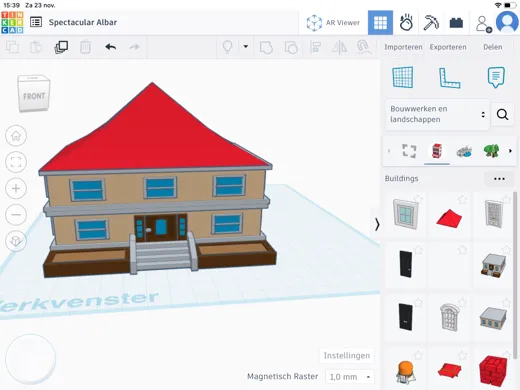Image resolution: width=520 pixels, height=390 pixels.
Task: Toggle the show-all lightbulb icon
Action: click(x=227, y=47)
